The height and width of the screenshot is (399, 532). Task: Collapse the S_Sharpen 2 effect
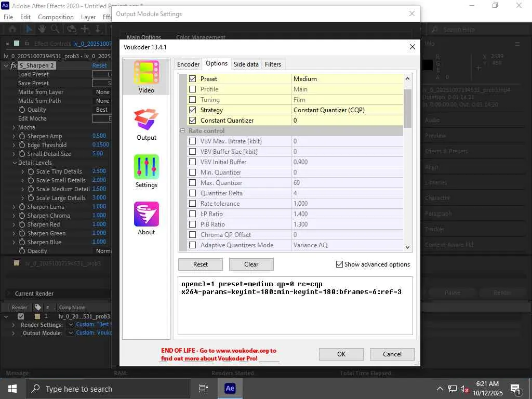[x=6, y=65]
